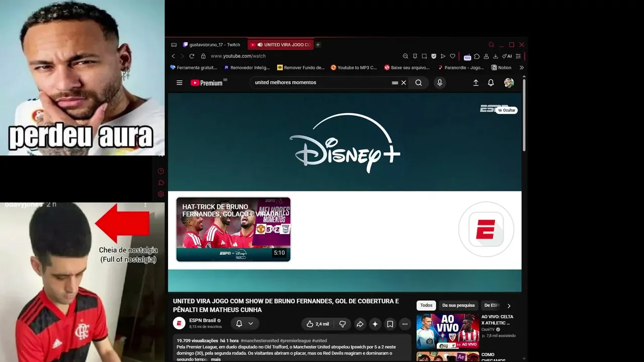Open the browser AI assistant button

click(x=507, y=56)
